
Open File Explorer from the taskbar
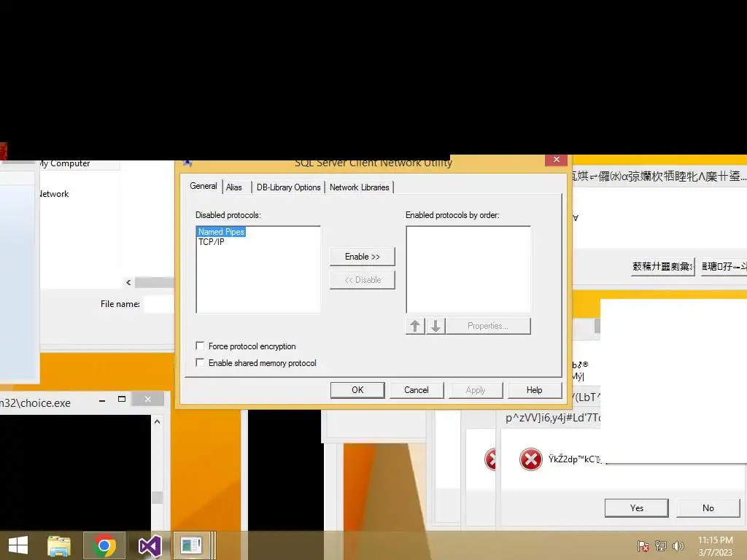[x=59, y=545]
